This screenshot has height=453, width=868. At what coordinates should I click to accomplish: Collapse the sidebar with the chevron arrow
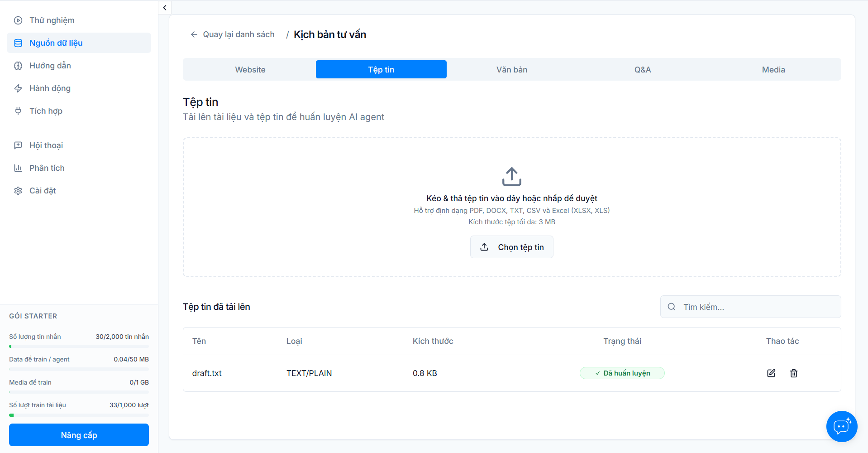click(x=165, y=7)
